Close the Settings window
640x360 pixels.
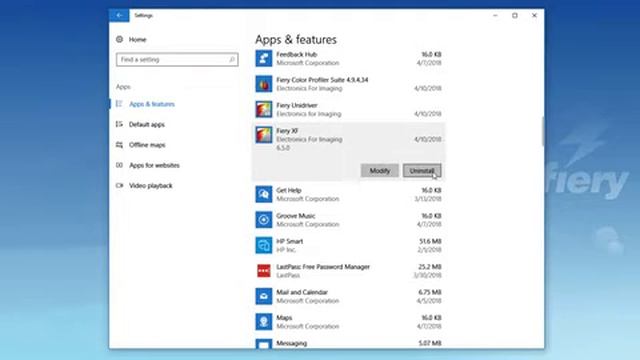pyautogui.click(x=534, y=15)
